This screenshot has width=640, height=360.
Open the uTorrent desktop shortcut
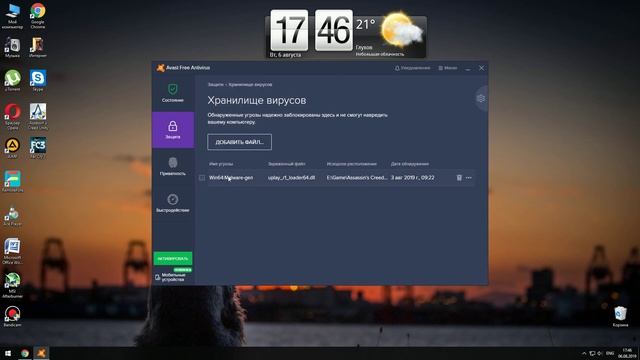tap(12, 80)
